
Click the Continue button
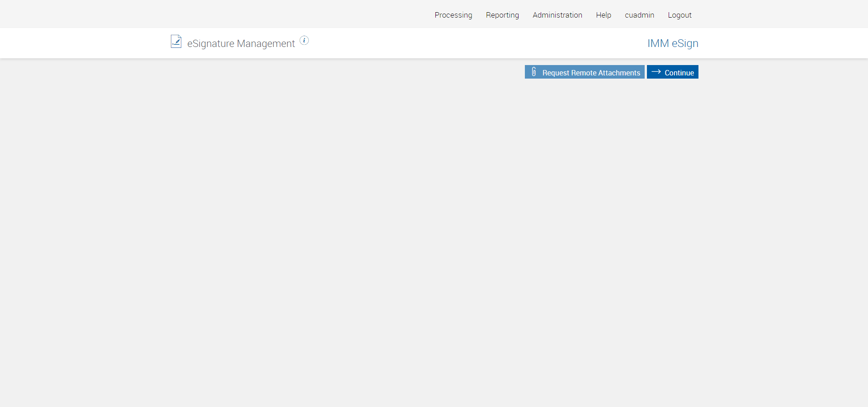[x=672, y=72]
